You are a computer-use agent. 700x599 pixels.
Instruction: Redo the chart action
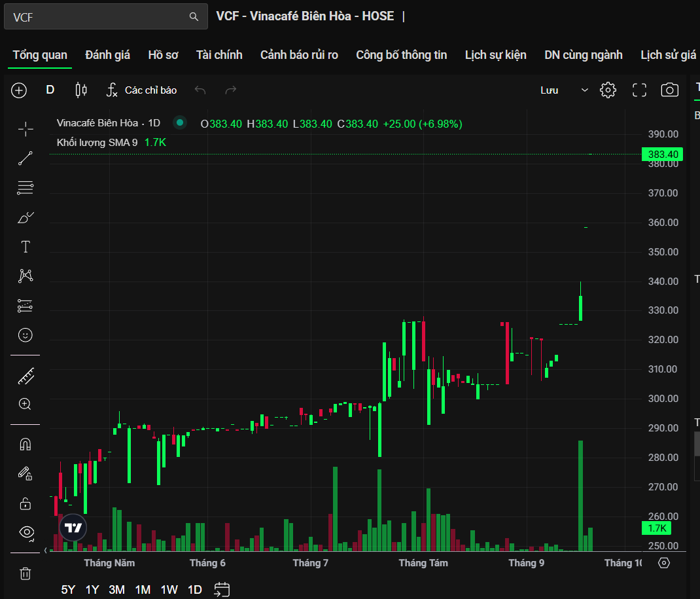pos(230,90)
